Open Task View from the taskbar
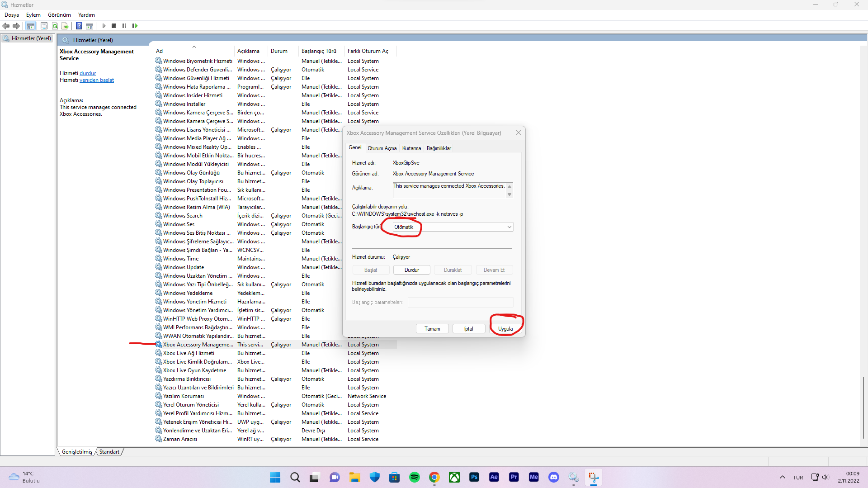The height and width of the screenshot is (488, 868). point(315,477)
